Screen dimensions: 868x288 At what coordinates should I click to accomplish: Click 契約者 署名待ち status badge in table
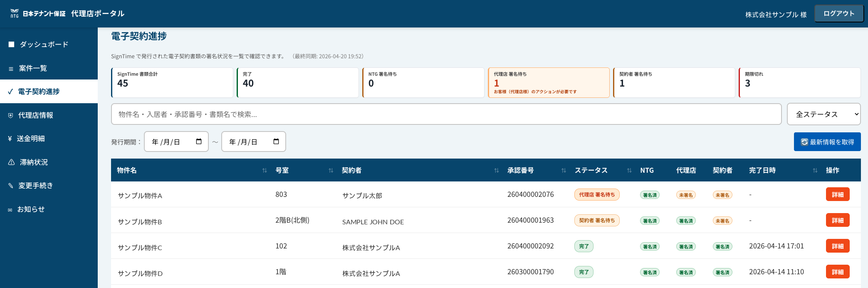(x=597, y=220)
